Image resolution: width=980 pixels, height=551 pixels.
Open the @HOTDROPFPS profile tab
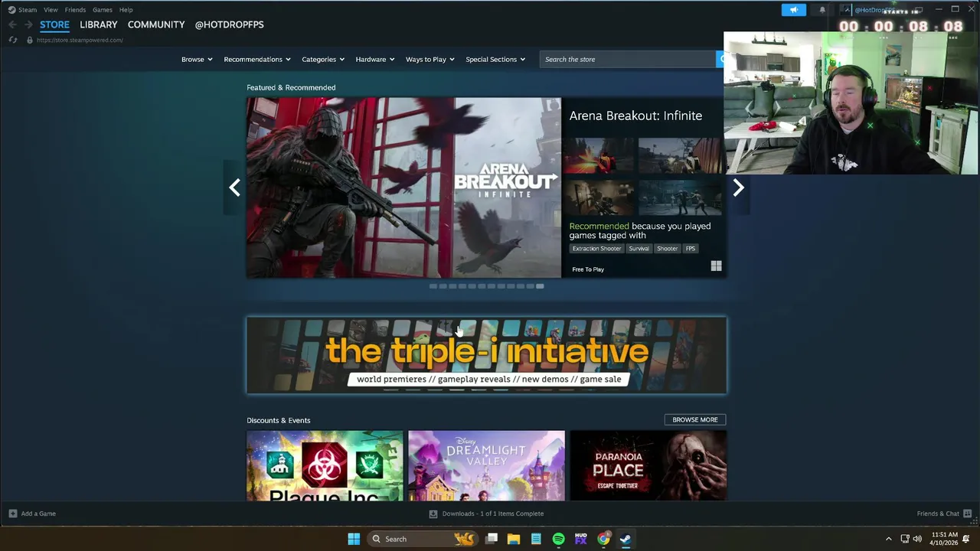coord(229,24)
